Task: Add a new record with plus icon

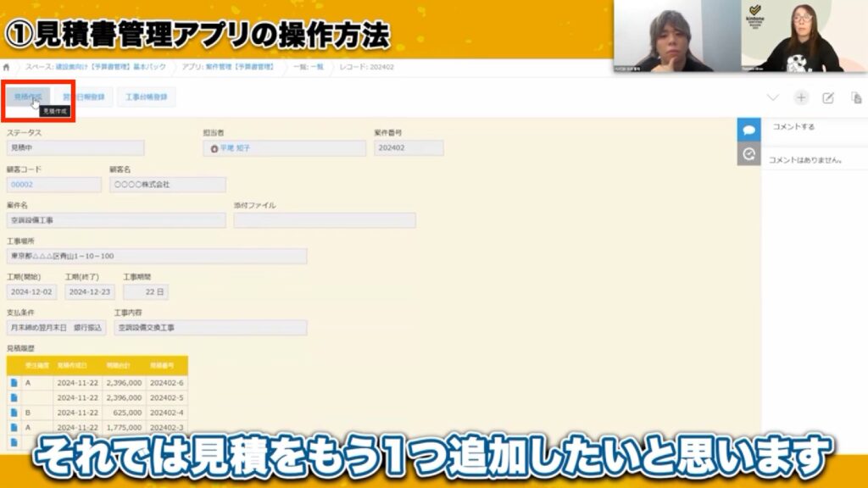Action: pos(800,98)
